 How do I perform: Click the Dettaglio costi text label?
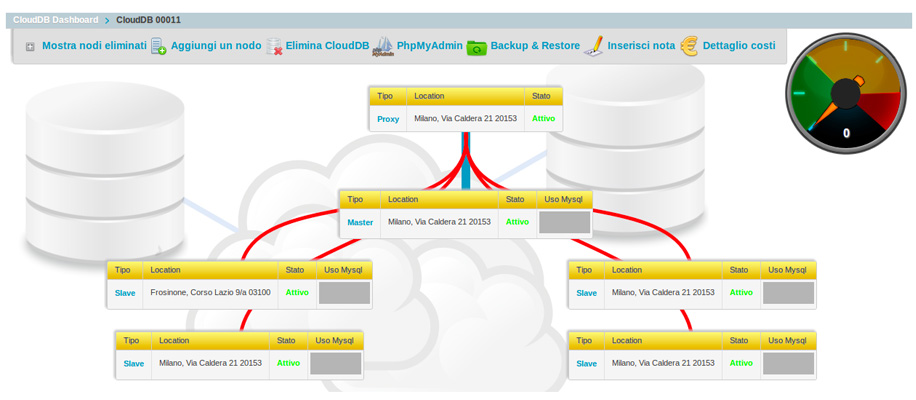(739, 46)
